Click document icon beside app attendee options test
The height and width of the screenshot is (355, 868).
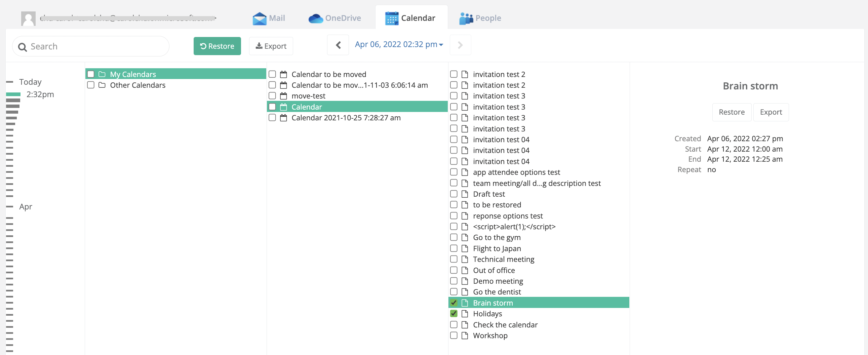tap(465, 172)
